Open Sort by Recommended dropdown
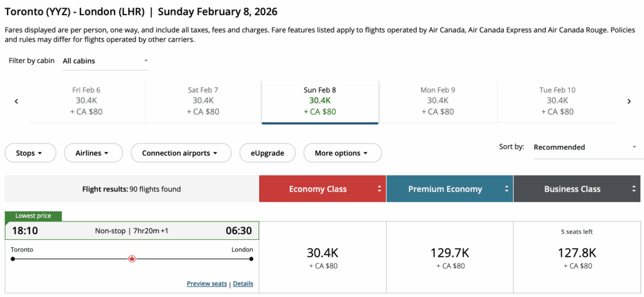644x297 pixels. coord(585,147)
